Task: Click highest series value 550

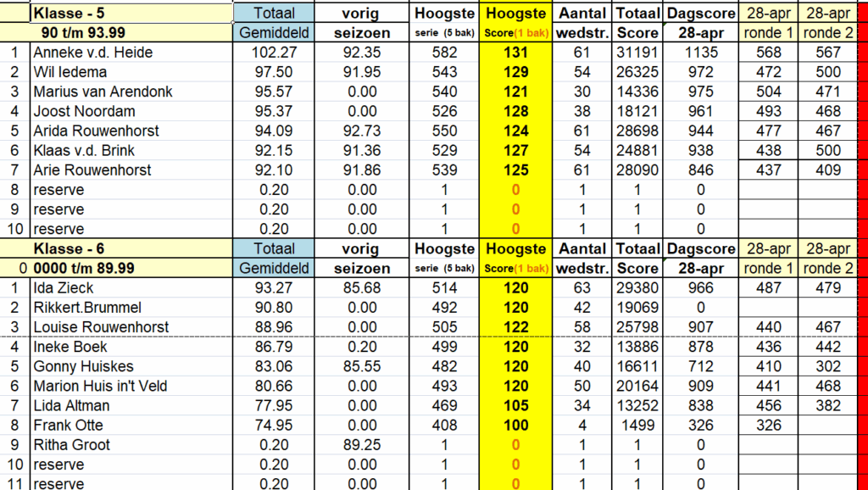Action: click(x=444, y=131)
